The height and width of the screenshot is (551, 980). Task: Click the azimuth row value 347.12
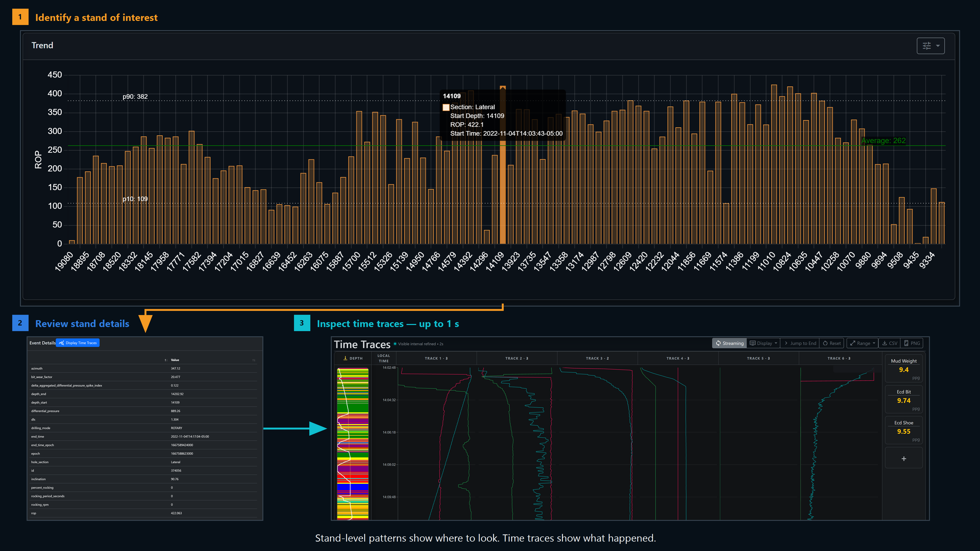[x=175, y=368]
